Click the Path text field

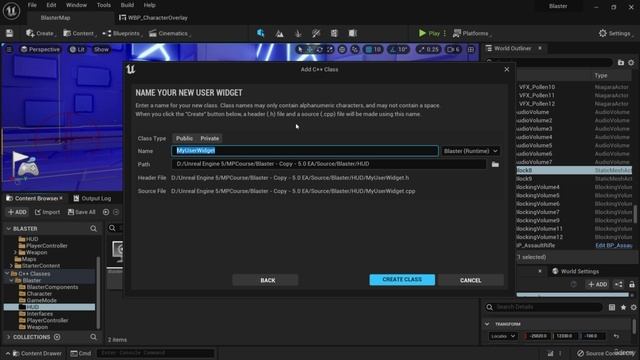coord(329,164)
